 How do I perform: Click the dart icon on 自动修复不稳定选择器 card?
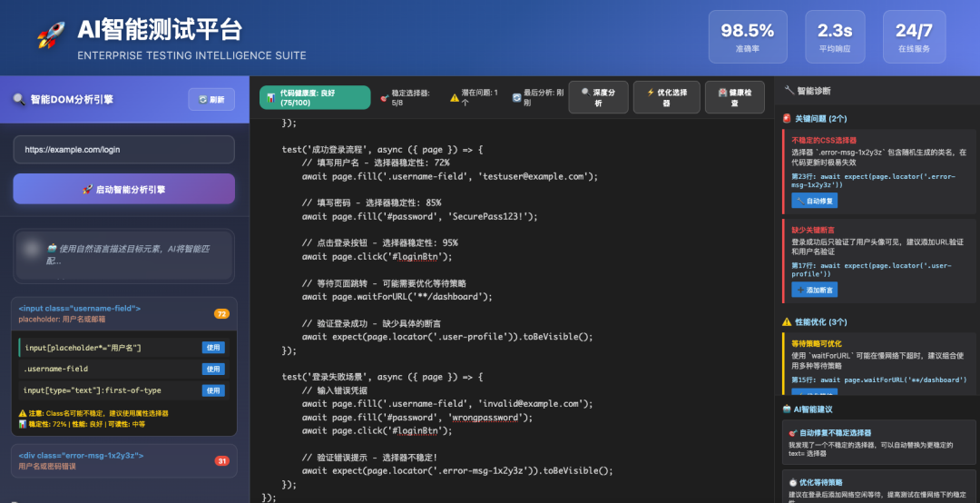coord(793,432)
